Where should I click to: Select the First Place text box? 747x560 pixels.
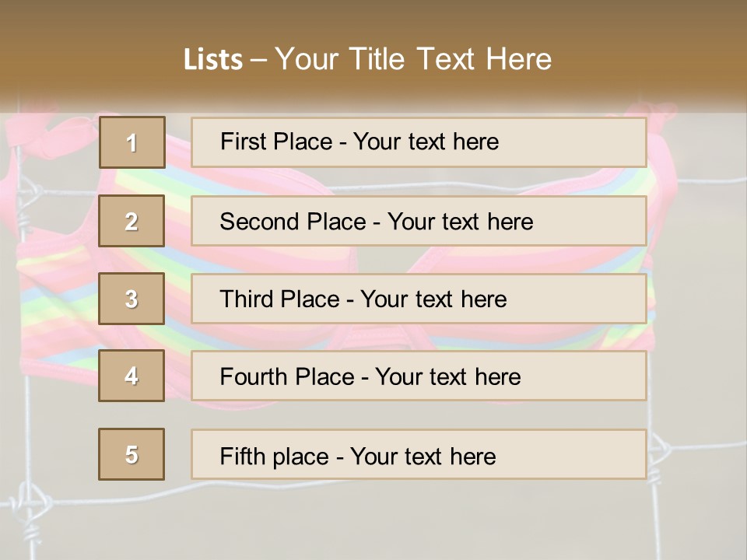click(x=419, y=142)
